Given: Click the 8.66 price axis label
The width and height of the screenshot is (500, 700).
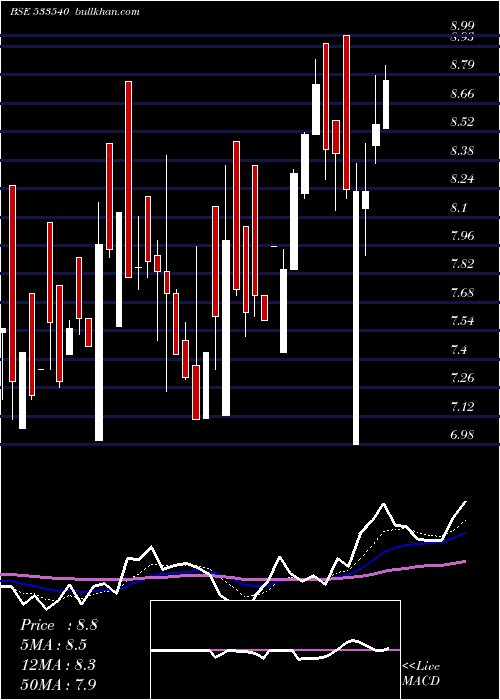Looking at the screenshot, I should [x=462, y=94].
